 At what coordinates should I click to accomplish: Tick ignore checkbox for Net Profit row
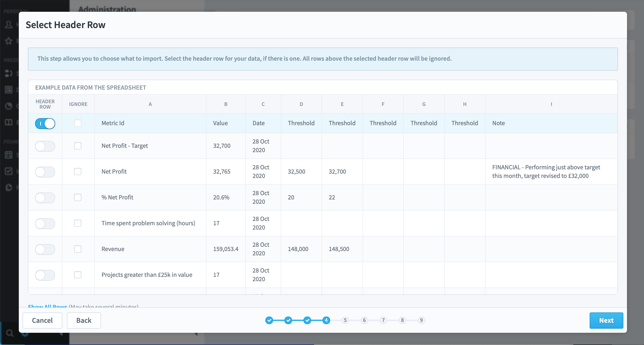(78, 172)
